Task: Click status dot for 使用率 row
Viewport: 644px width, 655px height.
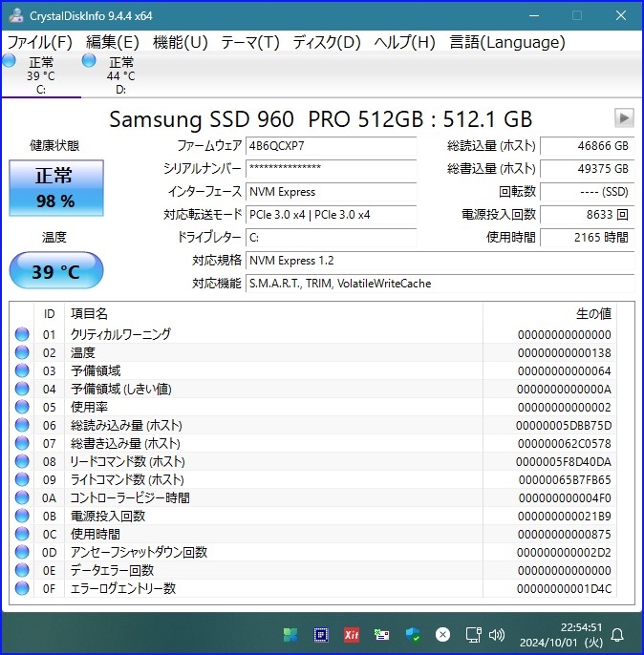Action: click(x=22, y=407)
